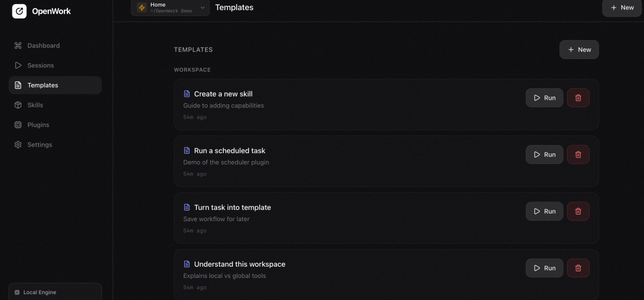Run the Turn task into template
The image size is (644, 300).
click(544, 211)
